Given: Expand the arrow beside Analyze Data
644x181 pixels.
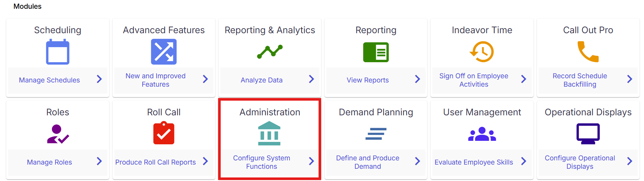Looking at the screenshot, I should pos(311,79).
